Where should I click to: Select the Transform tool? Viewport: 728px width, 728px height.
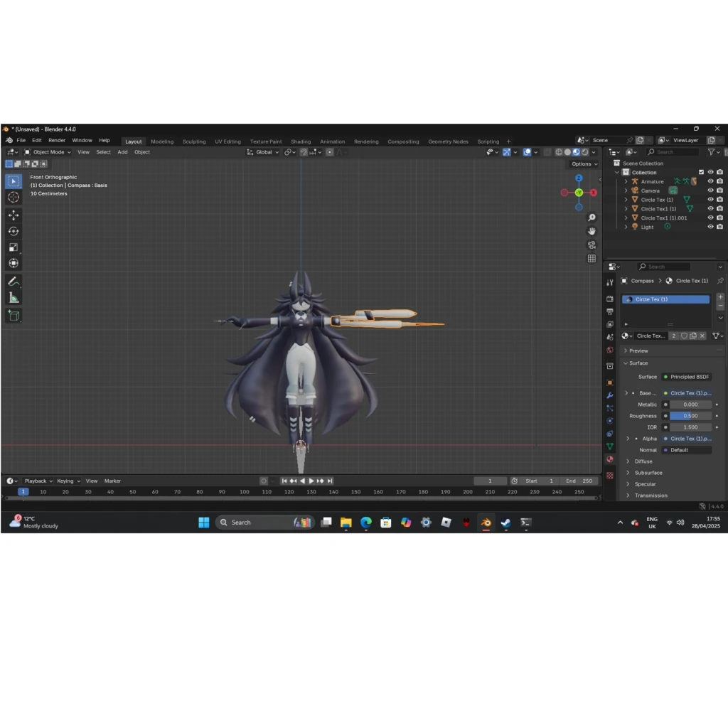[14, 262]
